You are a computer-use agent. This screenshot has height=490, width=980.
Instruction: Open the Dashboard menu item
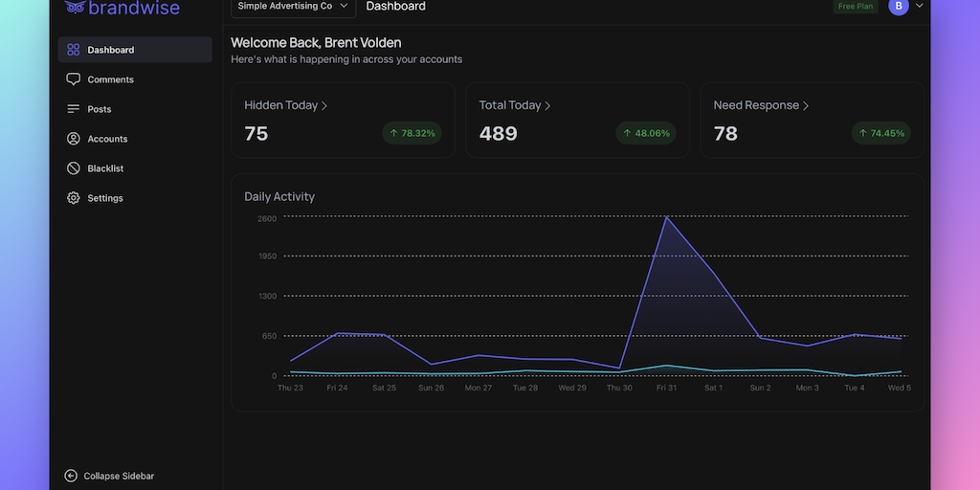click(135, 50)
